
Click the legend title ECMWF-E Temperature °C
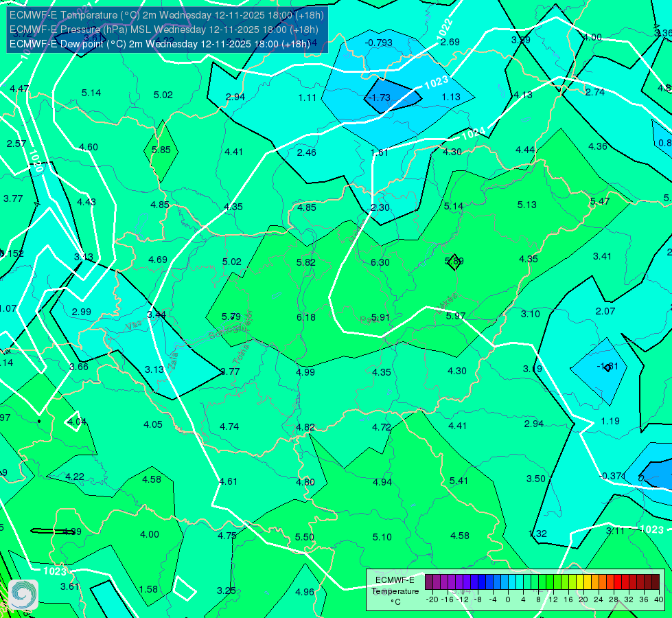point(395,591)
